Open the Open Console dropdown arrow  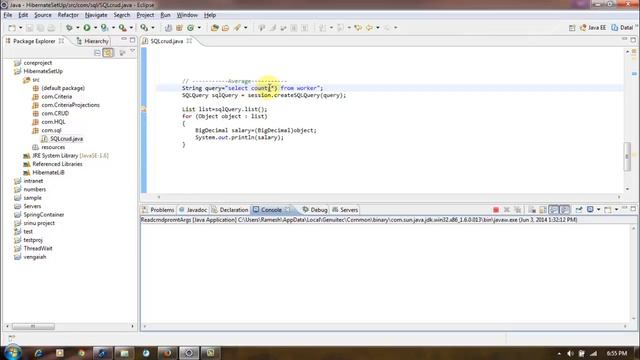(x=616, y=210)
